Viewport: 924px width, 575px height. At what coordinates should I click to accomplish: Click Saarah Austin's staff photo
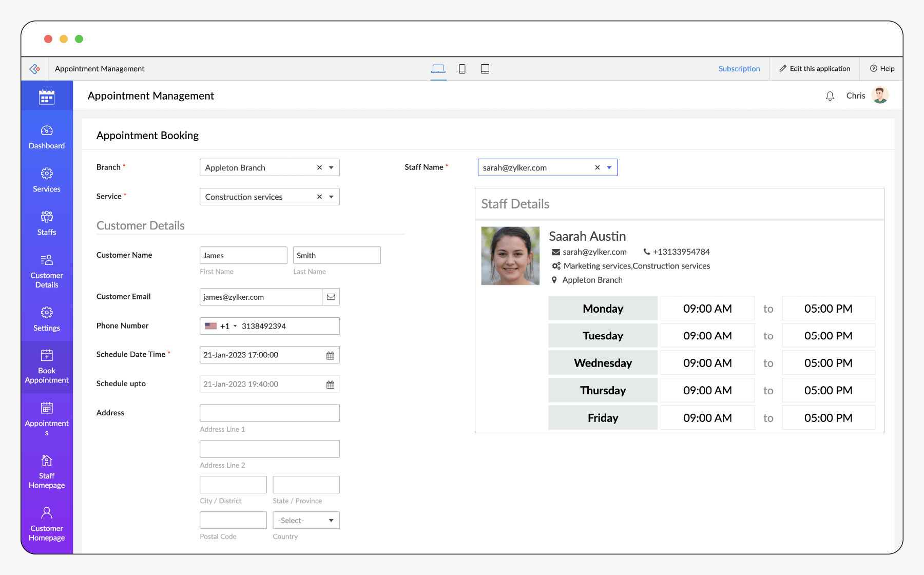[510, 256]
